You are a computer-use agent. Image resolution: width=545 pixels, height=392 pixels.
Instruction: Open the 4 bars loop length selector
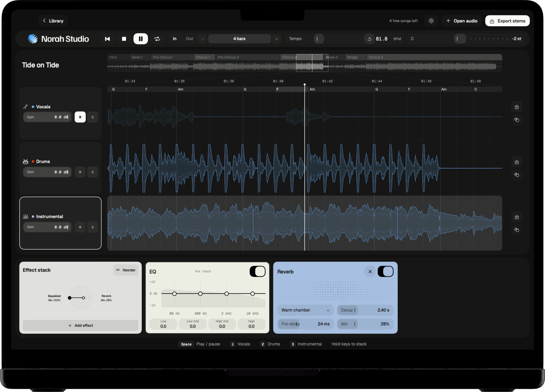(x=239, y=39)
